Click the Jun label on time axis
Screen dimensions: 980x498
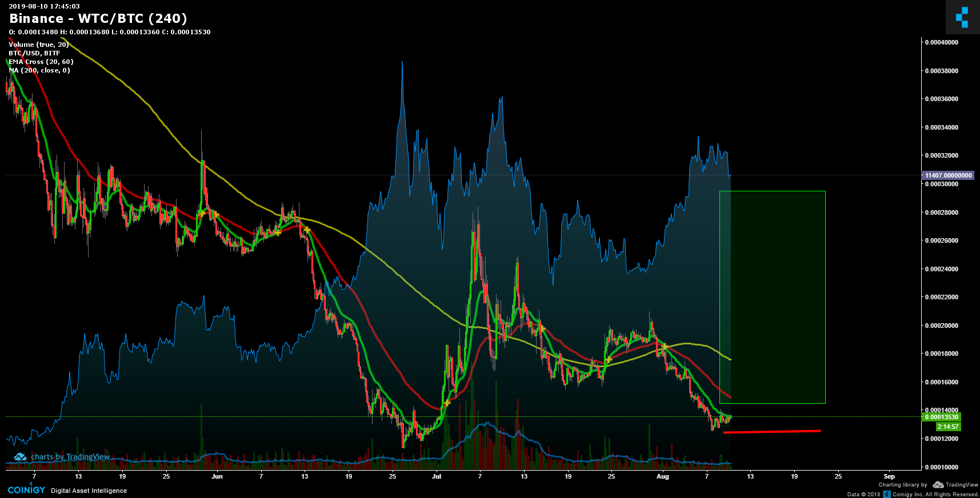pyautogui.click(x=217, y=476)
